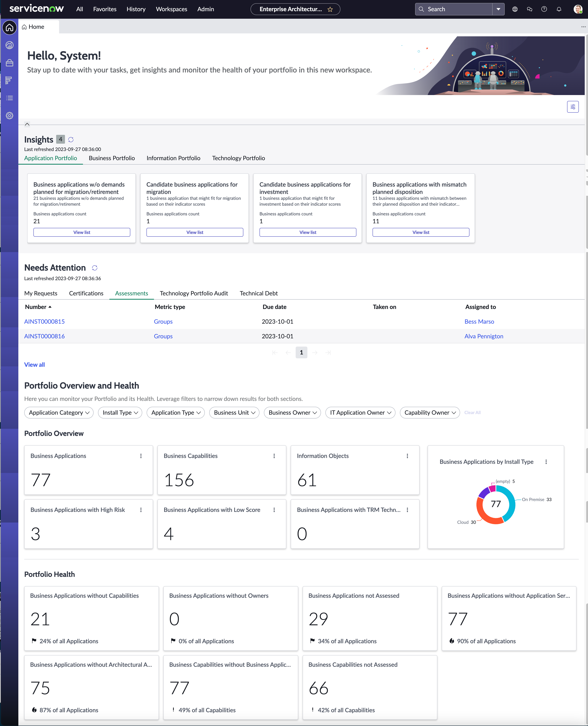View list of mismatch disposition applications
Image resolution: width=588 pixels, height=726 pixels.
point(421,232)
